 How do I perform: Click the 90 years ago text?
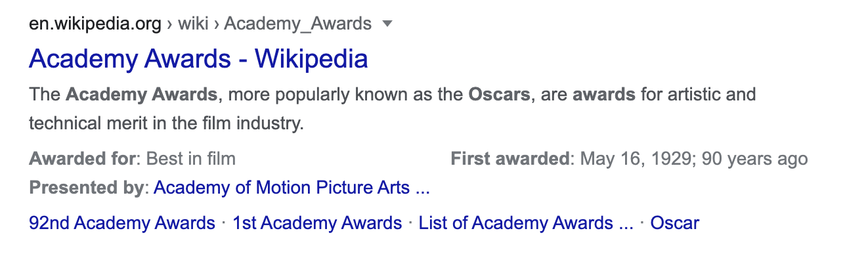click(755, 159)
